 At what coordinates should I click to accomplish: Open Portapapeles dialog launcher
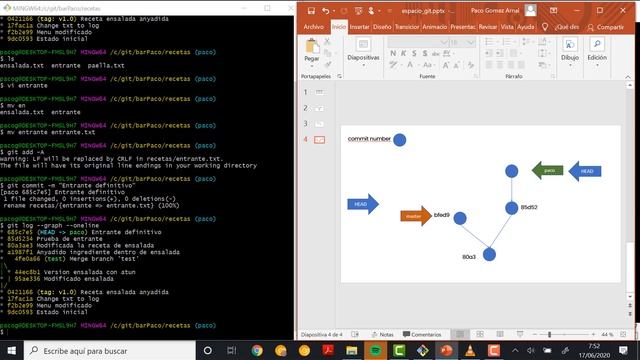[x=339, y=76]
